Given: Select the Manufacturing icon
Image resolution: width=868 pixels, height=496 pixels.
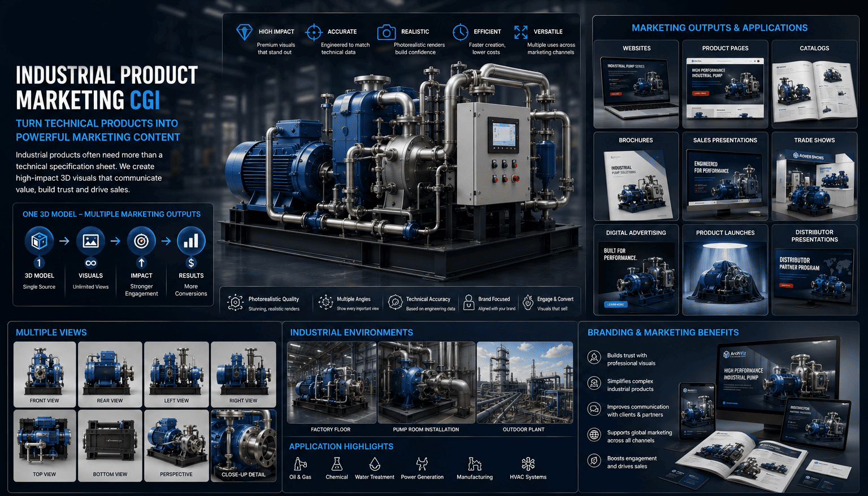Looking at the screenshot, I should point(475,464).
